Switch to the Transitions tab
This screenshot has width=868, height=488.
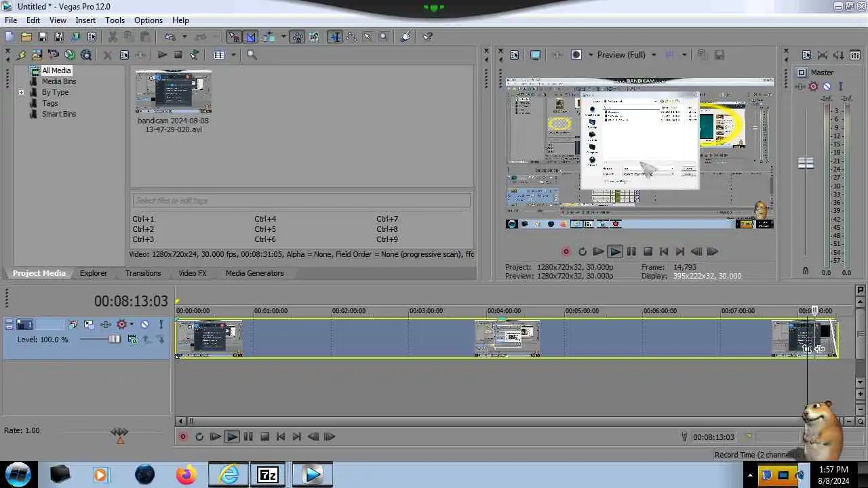[143, 273]
